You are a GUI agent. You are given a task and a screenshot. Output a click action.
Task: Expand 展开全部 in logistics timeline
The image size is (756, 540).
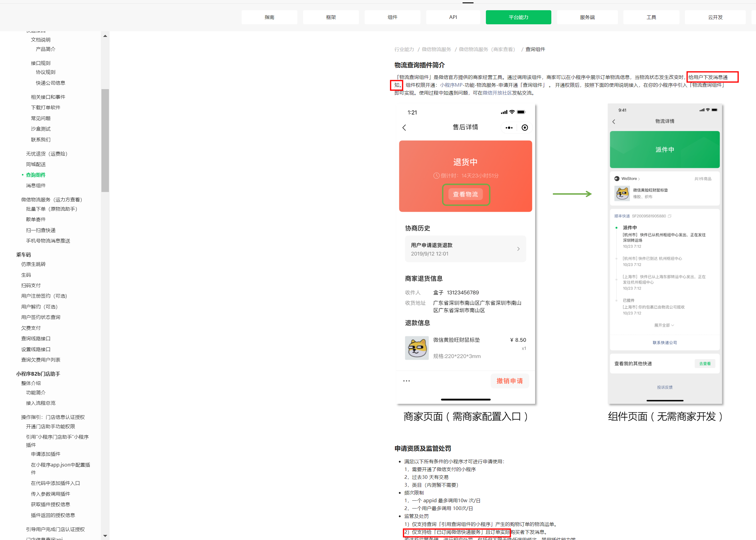[664, 325]
